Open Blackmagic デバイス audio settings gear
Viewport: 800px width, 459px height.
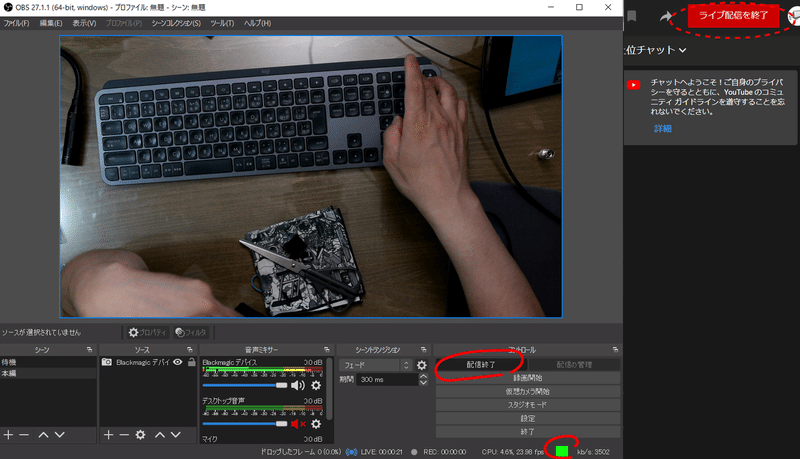pyautogui.click(x=316, y=386)
